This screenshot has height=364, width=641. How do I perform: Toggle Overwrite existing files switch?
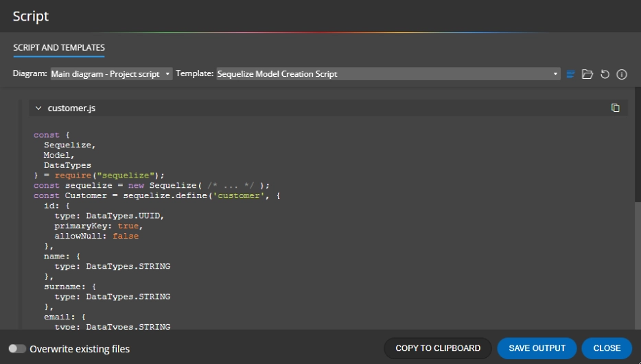[17, 348]
